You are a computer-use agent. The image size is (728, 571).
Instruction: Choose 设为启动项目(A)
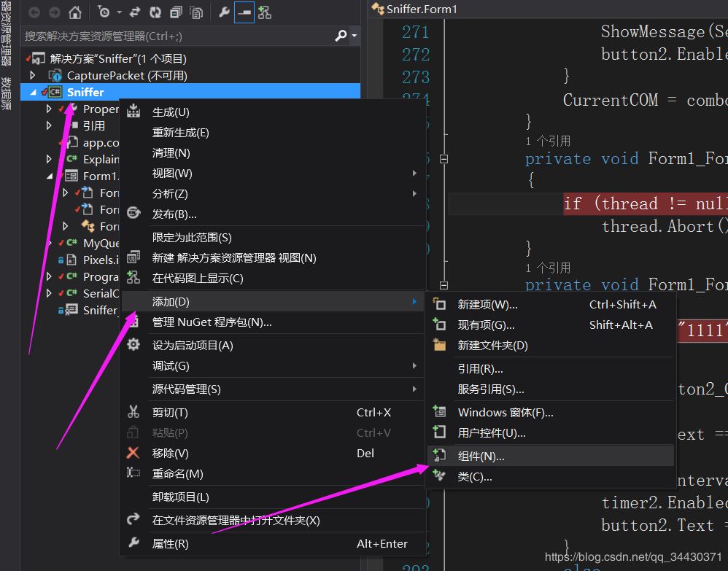(x=273, y=345)
